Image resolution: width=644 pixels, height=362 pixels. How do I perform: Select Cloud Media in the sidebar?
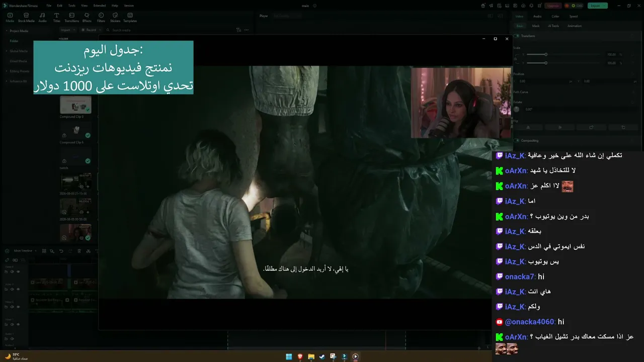tap(18, 61)
